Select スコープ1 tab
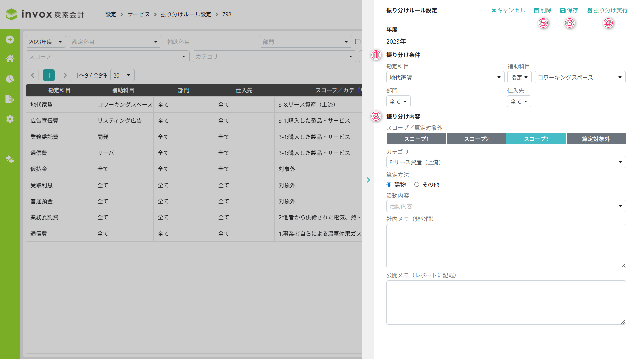 click(416, 139)
